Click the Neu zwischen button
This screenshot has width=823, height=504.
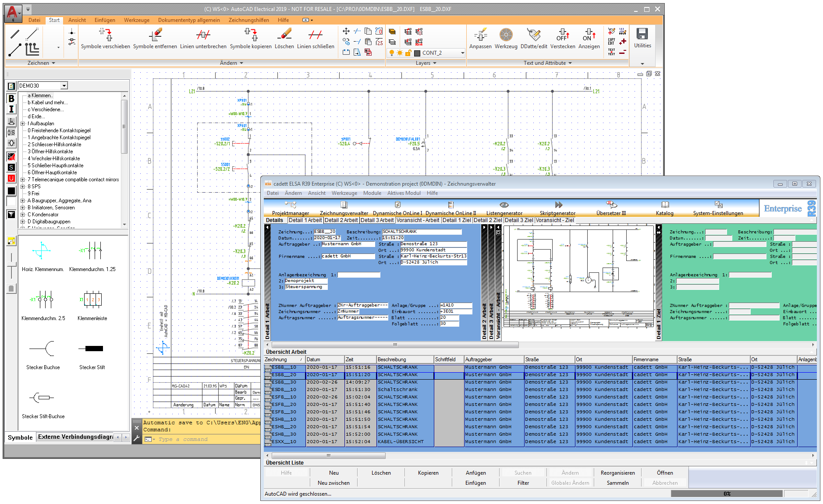coord(333,483)
